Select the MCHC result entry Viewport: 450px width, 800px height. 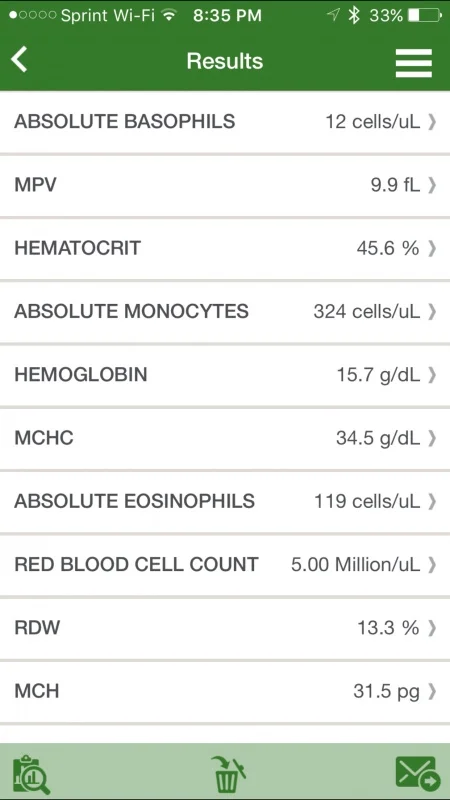click(x=225, y=438)
